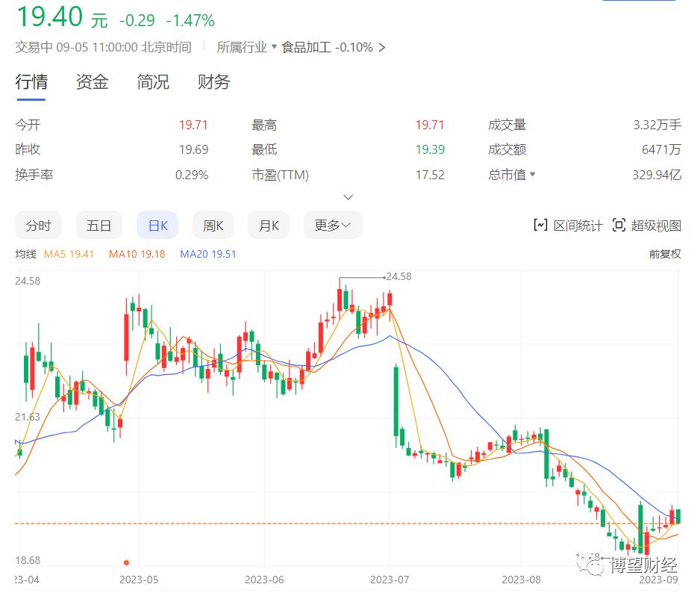
Task: Select the 日K daily candlestick view
Action: (157, 225)
